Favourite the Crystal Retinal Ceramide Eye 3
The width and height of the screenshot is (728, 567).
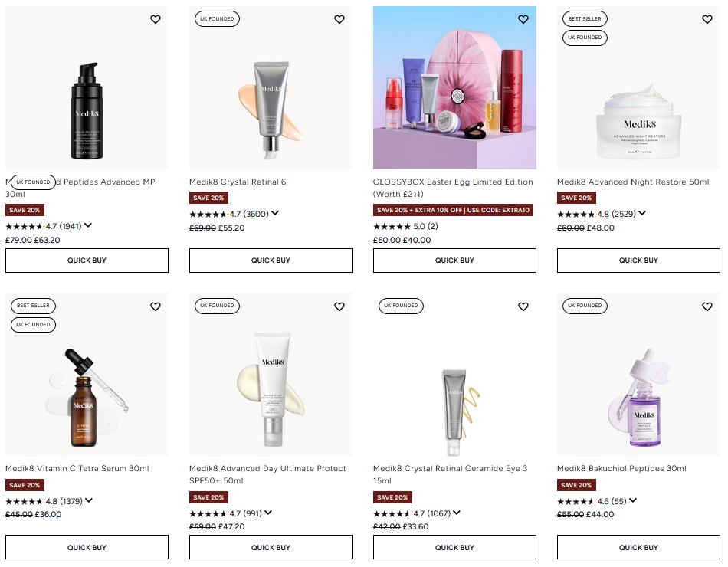[523, 306]
